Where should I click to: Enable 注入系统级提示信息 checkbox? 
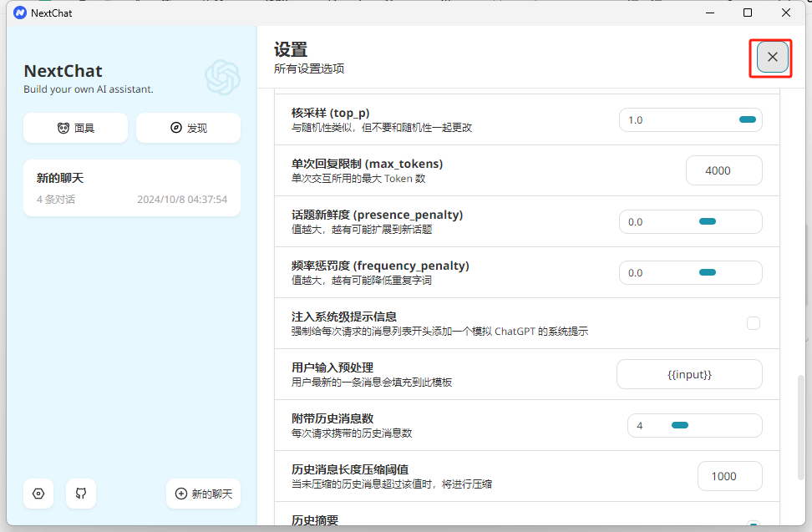click(x=754, y=323)
